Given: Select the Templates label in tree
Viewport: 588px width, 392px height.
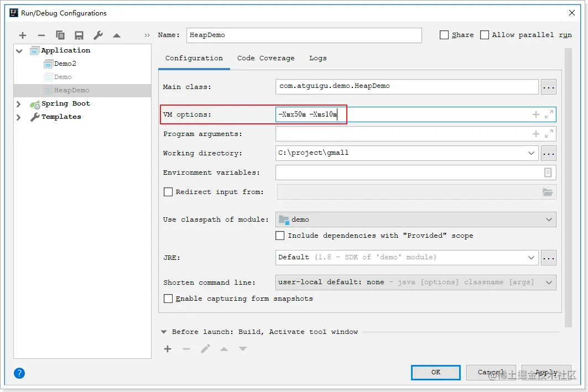Looking at the screenshot, I should click(x=61, y=117).
